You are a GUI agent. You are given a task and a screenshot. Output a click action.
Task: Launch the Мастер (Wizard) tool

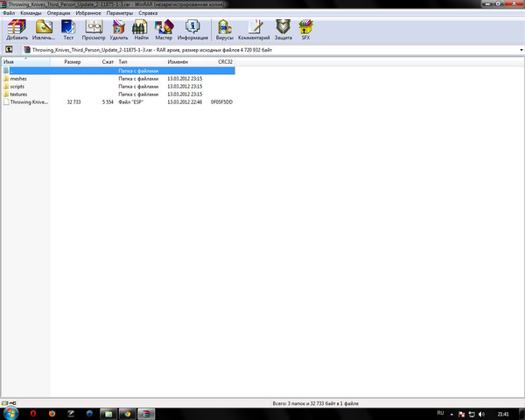164,30
